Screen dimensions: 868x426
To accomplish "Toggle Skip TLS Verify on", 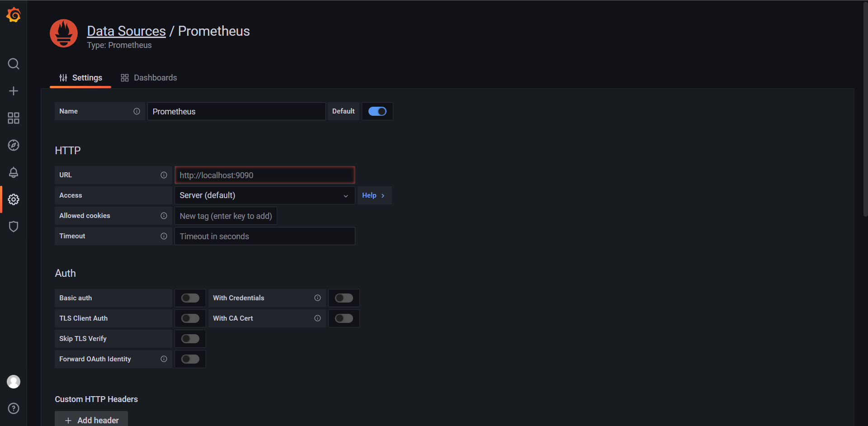I will [x=190, y=339].
